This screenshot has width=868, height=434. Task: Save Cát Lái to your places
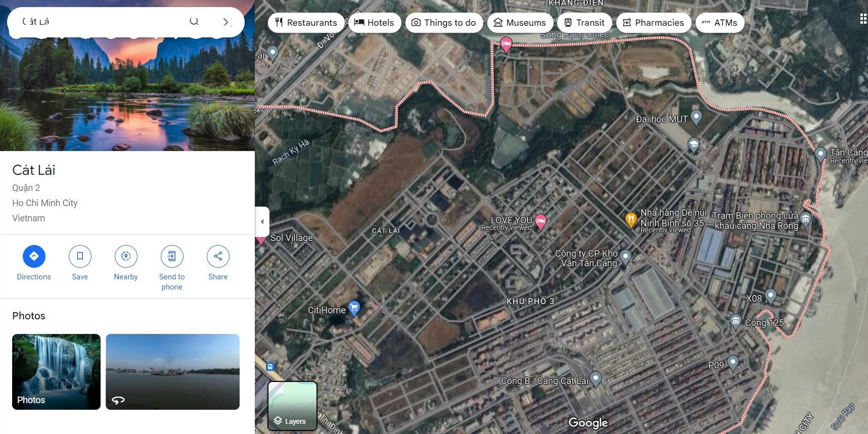click(80, 257)
